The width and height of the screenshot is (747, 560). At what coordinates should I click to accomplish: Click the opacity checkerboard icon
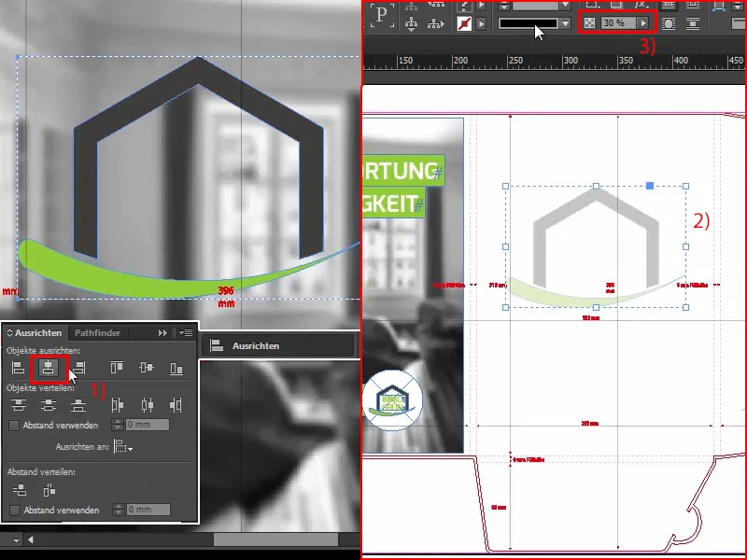click(x=589, y=22)
